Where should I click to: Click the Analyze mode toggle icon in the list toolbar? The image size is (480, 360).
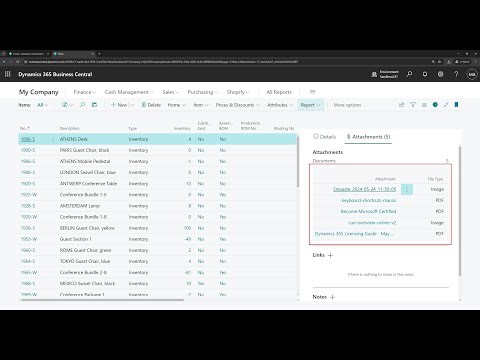[67, 105]
